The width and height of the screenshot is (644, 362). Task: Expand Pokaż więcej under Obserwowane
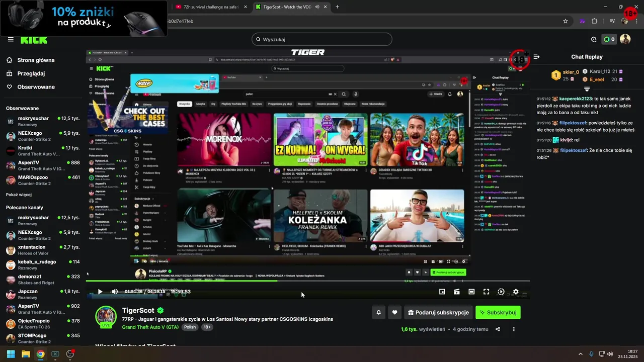pos(19,195)
